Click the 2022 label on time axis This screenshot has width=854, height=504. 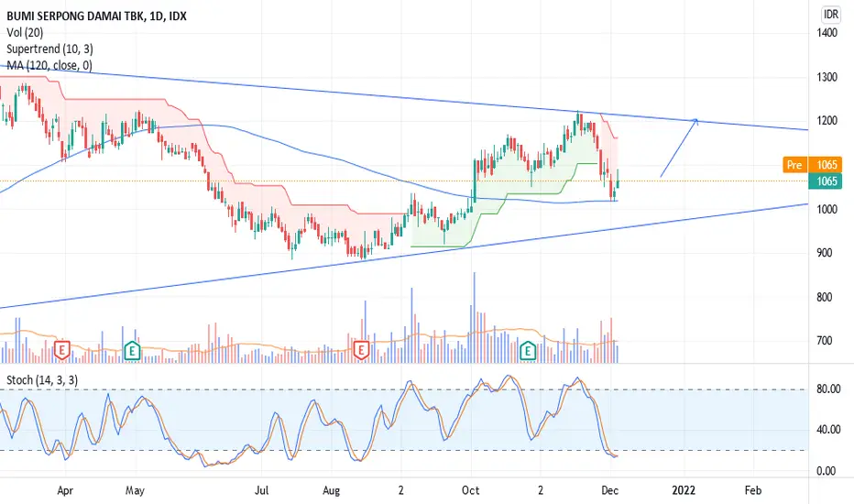pyautogui.click(x=684, y=490)
